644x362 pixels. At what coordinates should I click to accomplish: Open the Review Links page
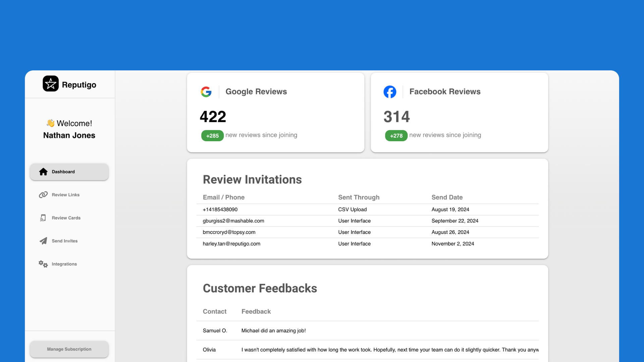[69, 195]
